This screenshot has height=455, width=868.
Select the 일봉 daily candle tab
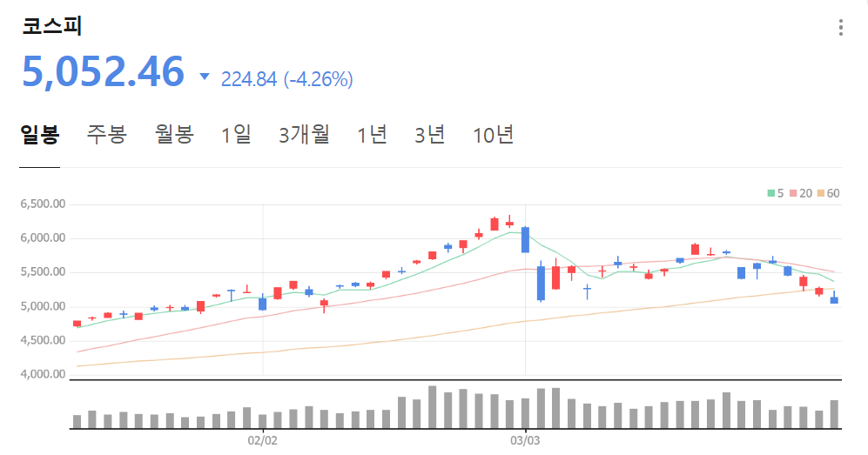(40, 134)
